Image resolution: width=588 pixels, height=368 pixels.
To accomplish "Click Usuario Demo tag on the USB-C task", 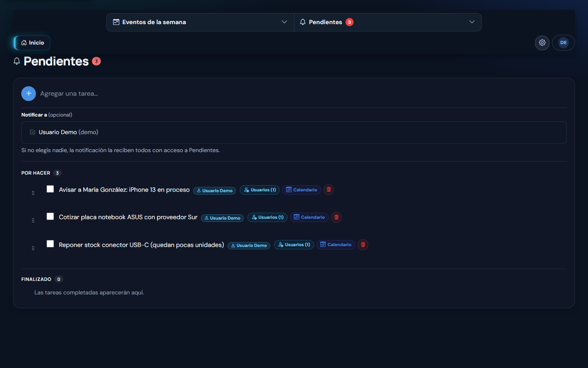I will click(249, 245).
